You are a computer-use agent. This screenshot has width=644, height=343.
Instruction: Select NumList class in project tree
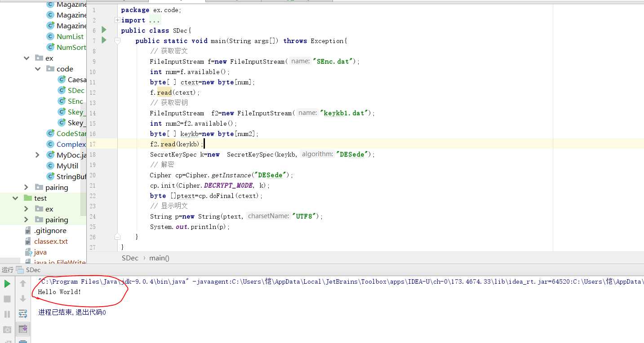tap(70, 36)
